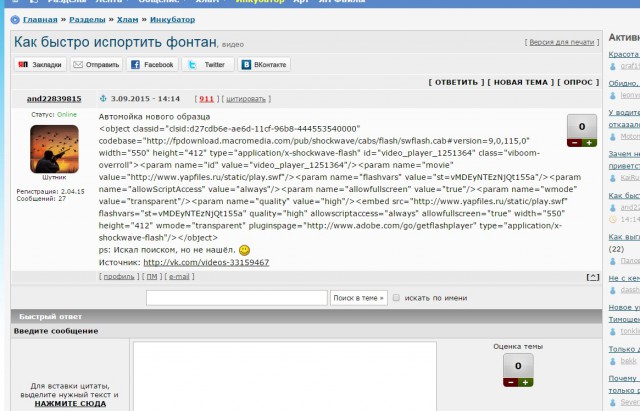Viewport: 640px width, 411px height.
Task: Share via the Закладки button
Action: coord(40,64)
